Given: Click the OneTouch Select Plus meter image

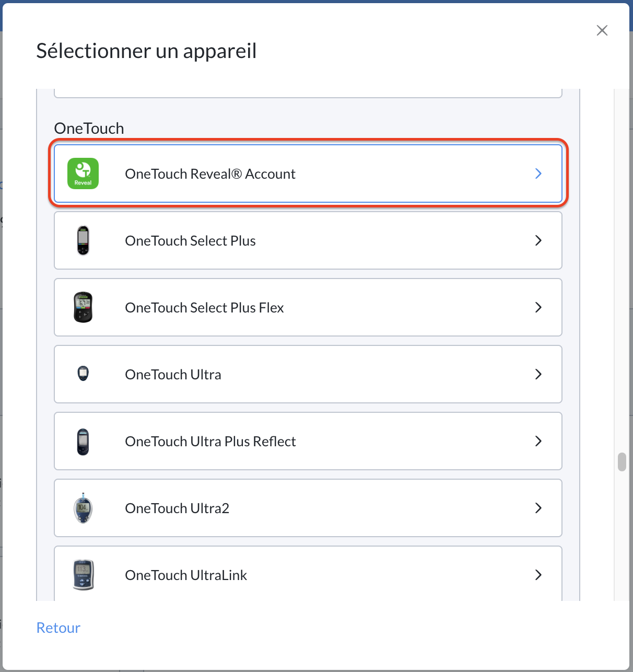Looking at the screenshot, I should pyautogui.click(x=83, y=240).
